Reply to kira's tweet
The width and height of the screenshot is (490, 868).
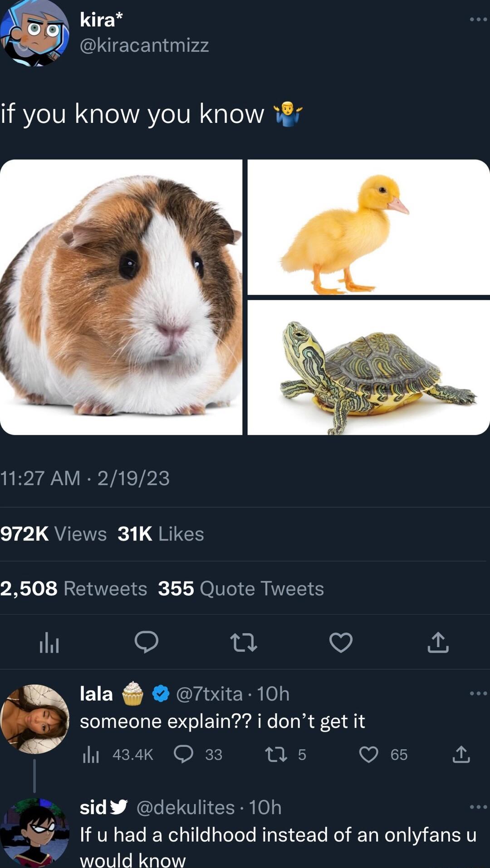click(146, 642)
